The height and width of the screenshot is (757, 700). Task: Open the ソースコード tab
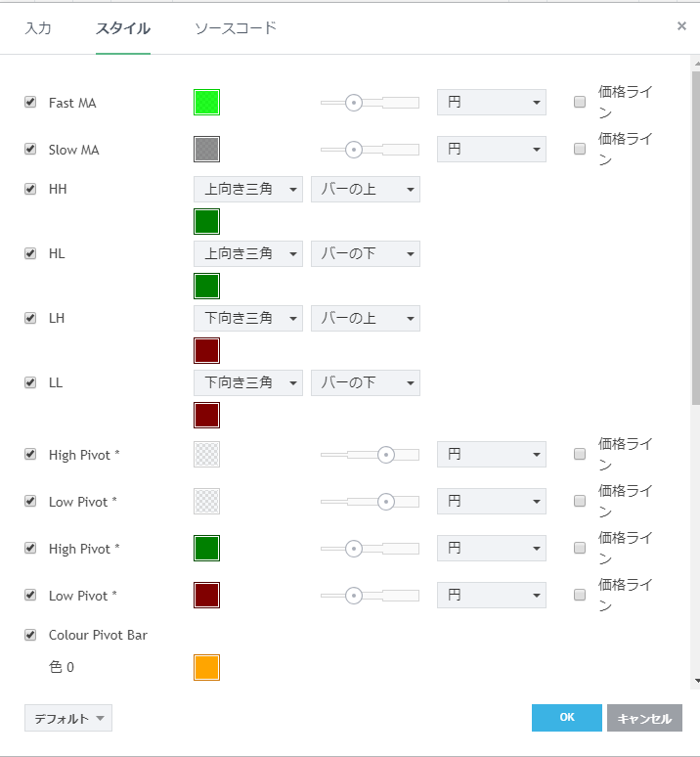point(236,28)
